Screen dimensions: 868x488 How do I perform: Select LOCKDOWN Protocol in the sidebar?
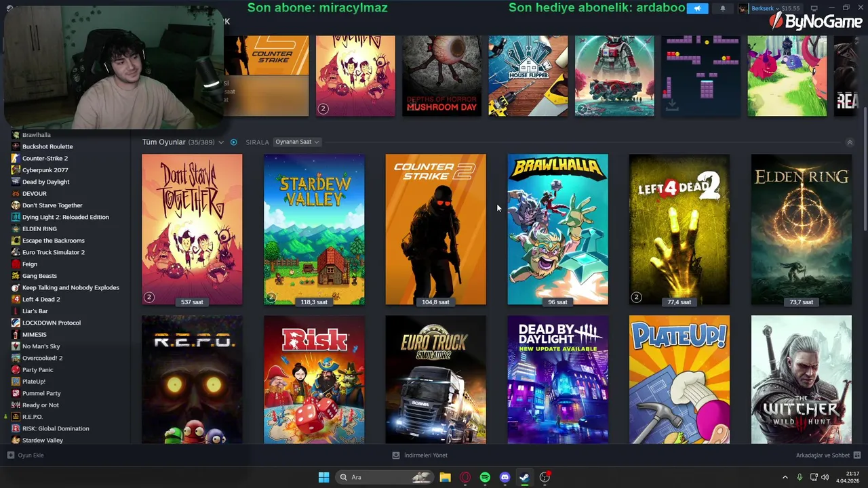[52, 323]
